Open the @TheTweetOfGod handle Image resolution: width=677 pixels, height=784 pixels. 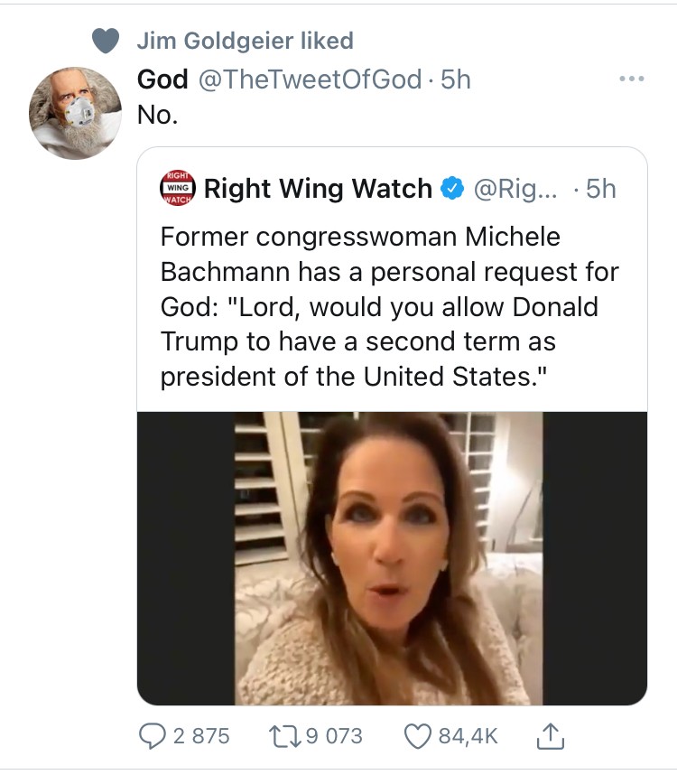click(x=308, y=79)
